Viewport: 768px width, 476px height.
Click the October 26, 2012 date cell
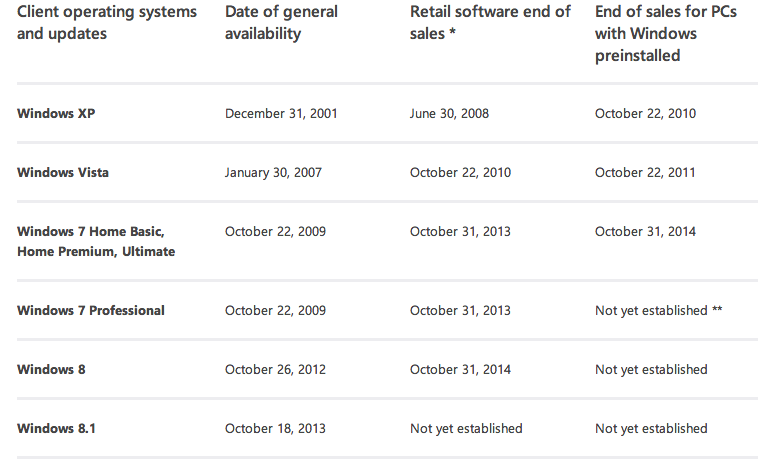point(275,370)
